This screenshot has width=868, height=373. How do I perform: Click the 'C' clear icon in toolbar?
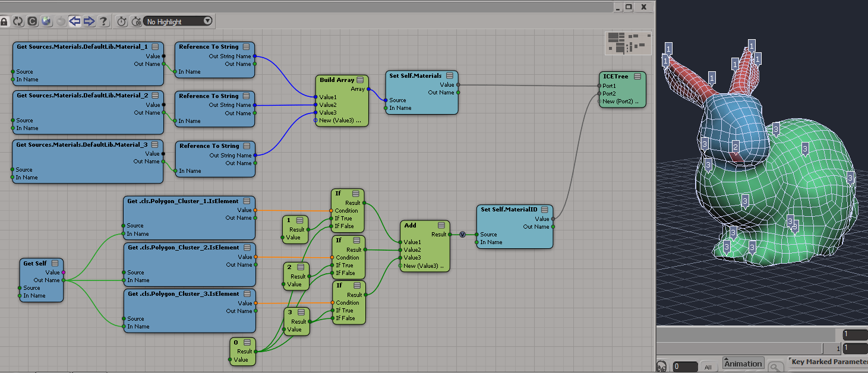pyautogui.click(x=32, y=22)
